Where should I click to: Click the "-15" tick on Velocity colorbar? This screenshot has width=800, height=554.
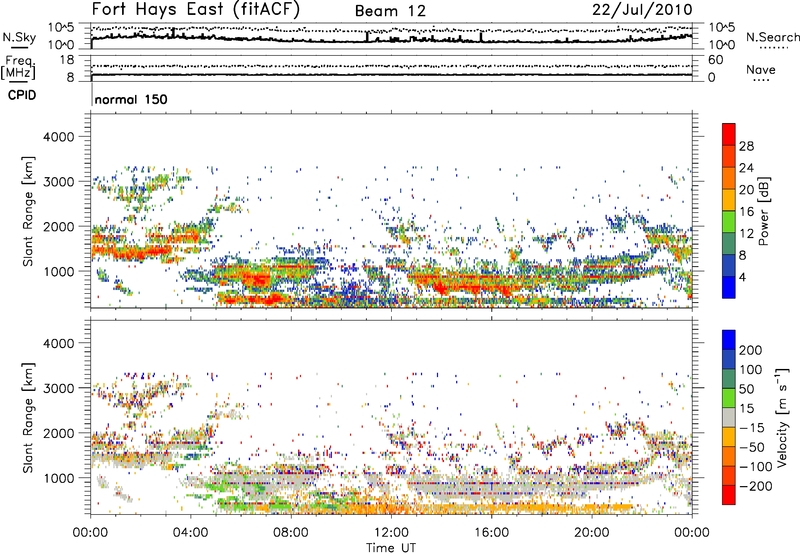point(752,427)
